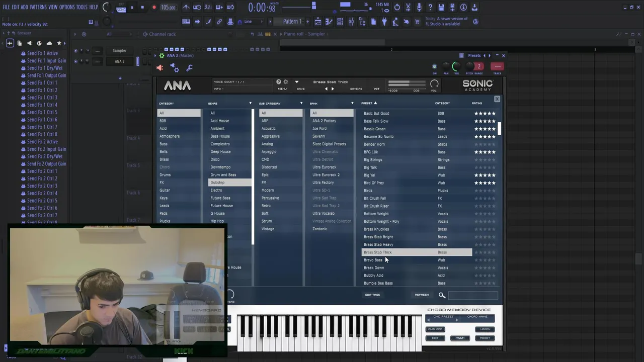Screen dimensions: 644x362
Task: Open the View channel rack icon
Action: click(x=340, y=22)
